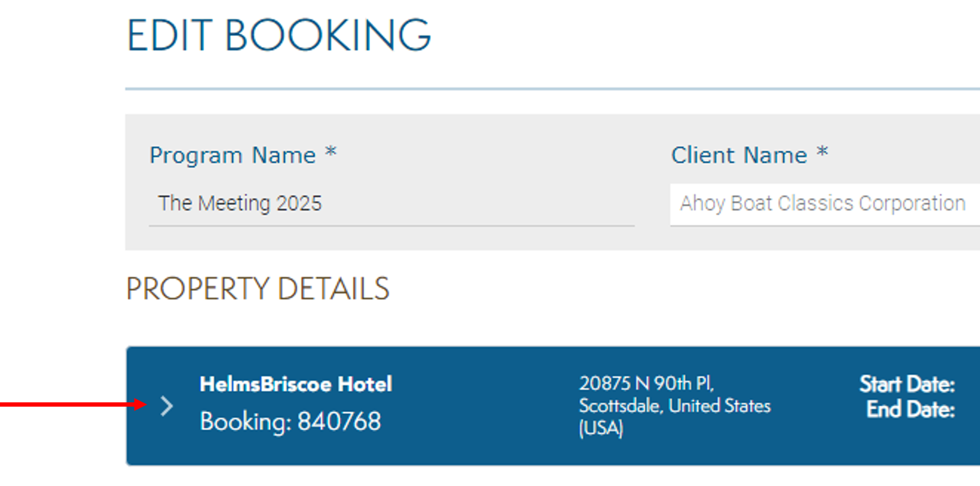Click the HelmsBriscoe Hotel property name

point(296,384)
